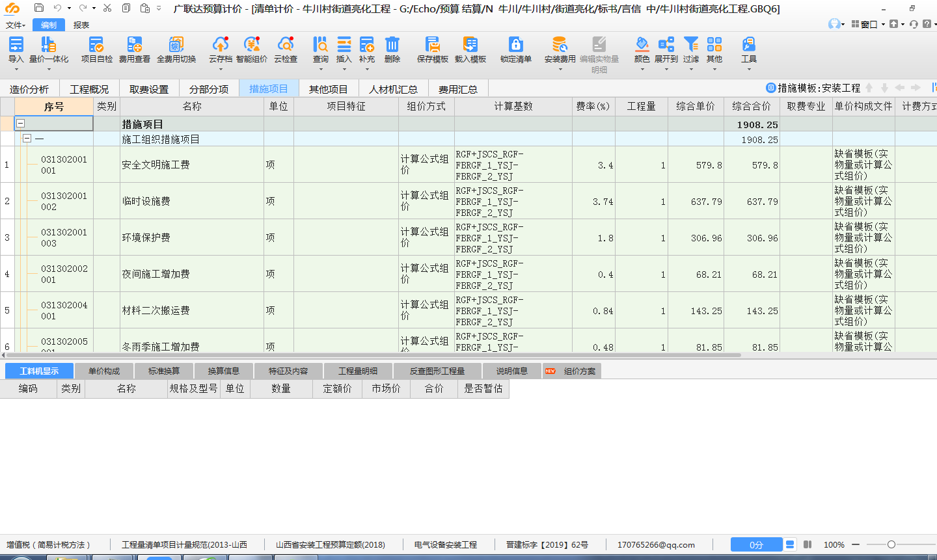Viewport: 937px width, 560px height.
Task: Open 取费设置 tab
Action: pyautogui.click(x=149, y=89)
